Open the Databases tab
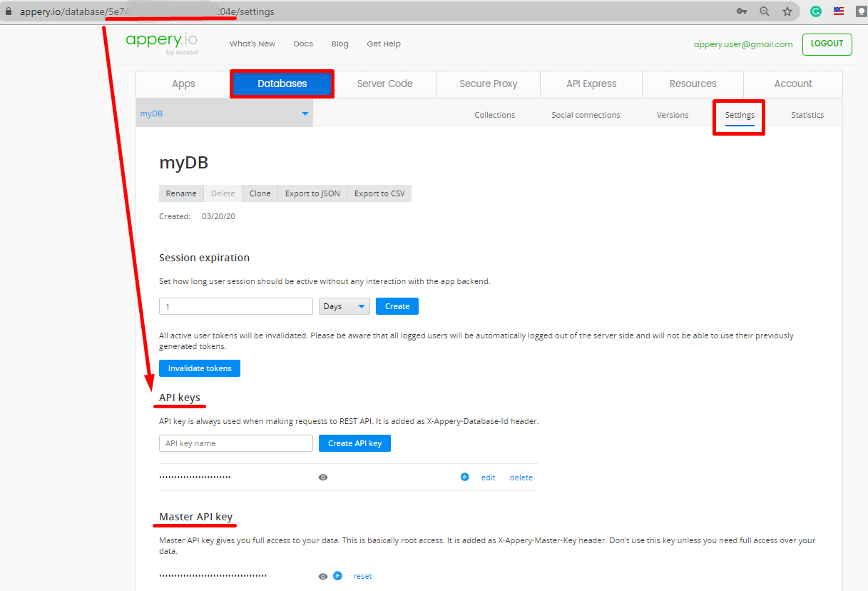The image size is (868, 591). [282, 84]
